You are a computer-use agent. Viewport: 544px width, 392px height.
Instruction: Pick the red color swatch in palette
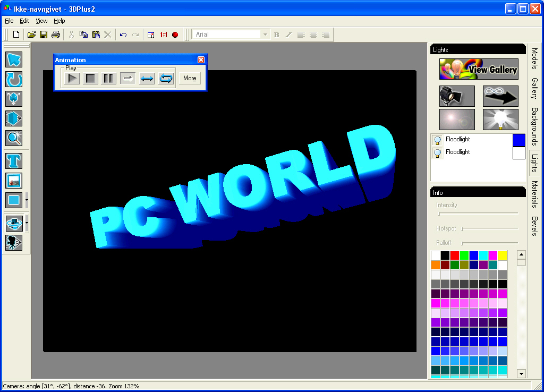click(454, 255)
